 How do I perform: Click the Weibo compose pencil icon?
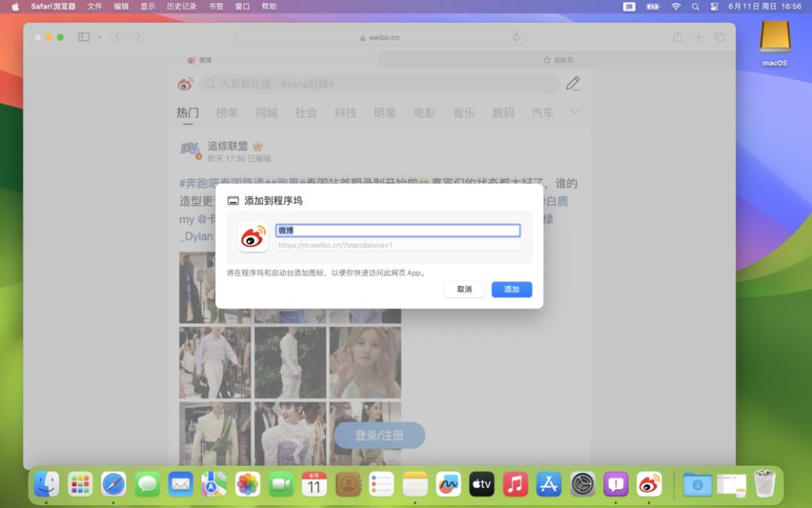(x=573, y=84)
